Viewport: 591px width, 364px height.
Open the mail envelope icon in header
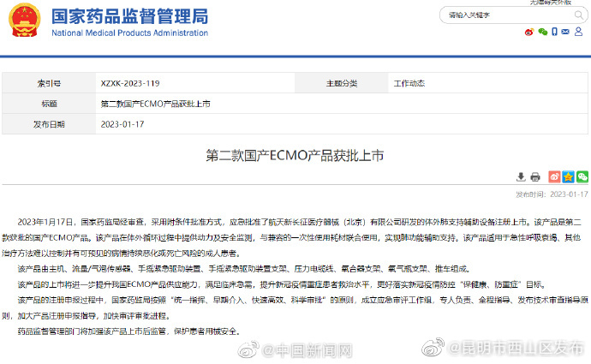point(565,32)
